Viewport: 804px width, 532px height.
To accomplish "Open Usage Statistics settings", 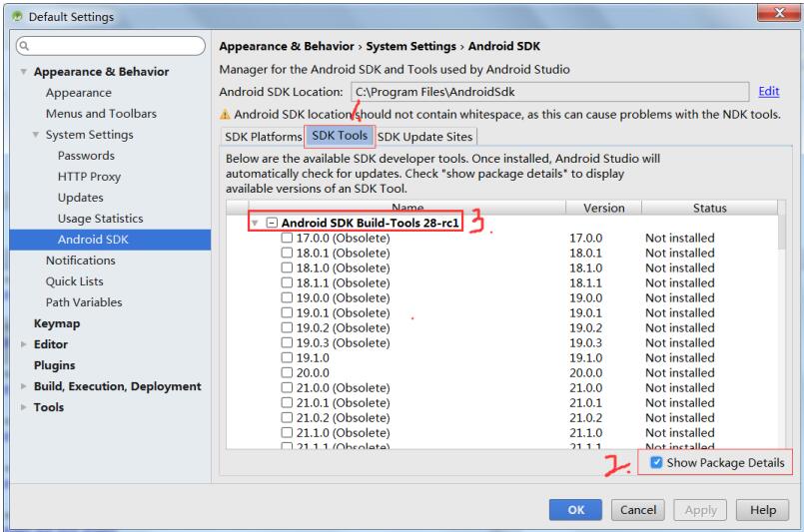I will click(x=101, y=219).
